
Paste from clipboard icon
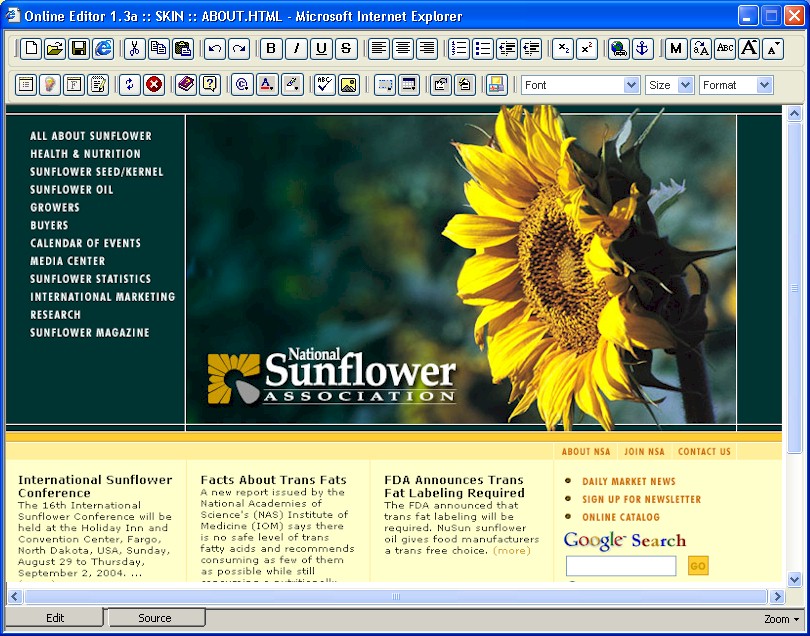[183, 49]
